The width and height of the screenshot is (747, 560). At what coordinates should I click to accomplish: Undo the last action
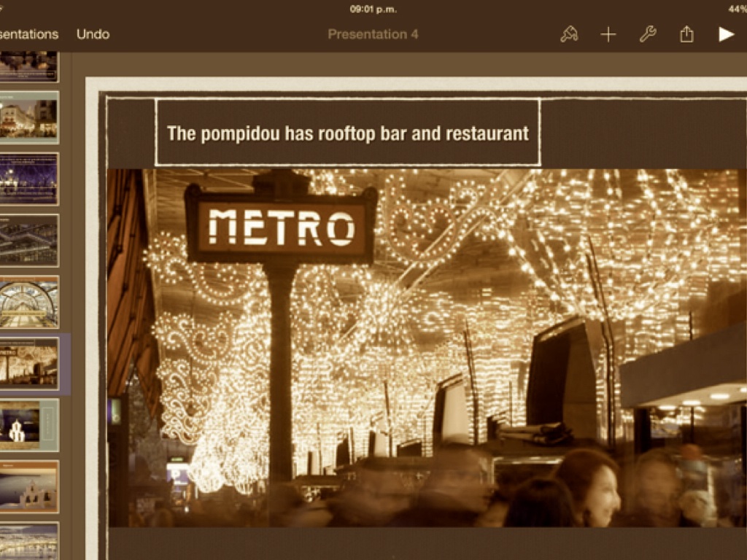[93, 34]
